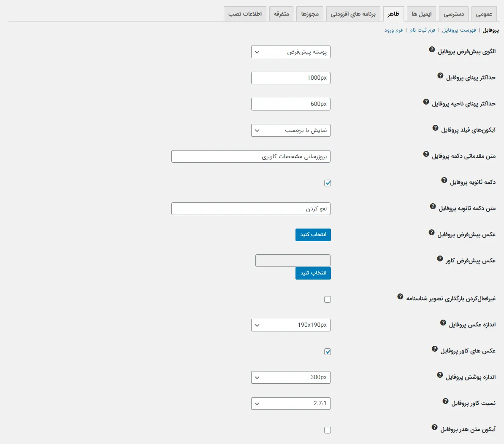Enable آیکون متن هدر پروفایل checkbox
This screenshot has width=504, height=444.
(x=328, y=430)
